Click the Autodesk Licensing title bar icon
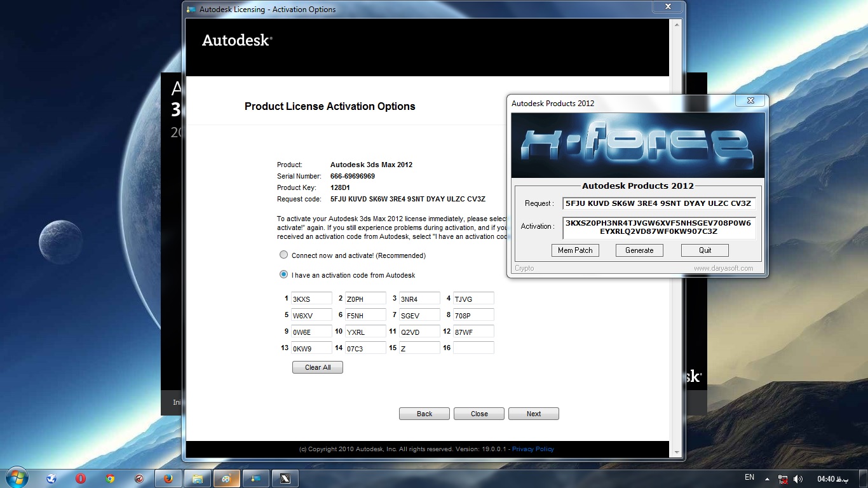 [191, 10]
